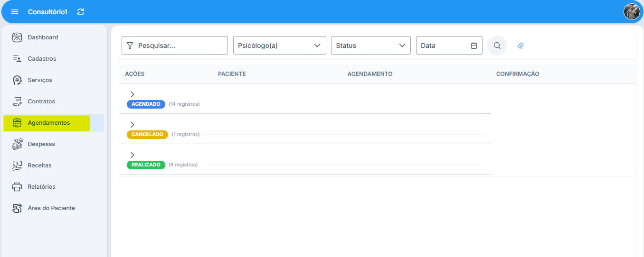Go to Cadastros in sidebar
Viewport: 644px width, 257px height.
pos(42,59)
